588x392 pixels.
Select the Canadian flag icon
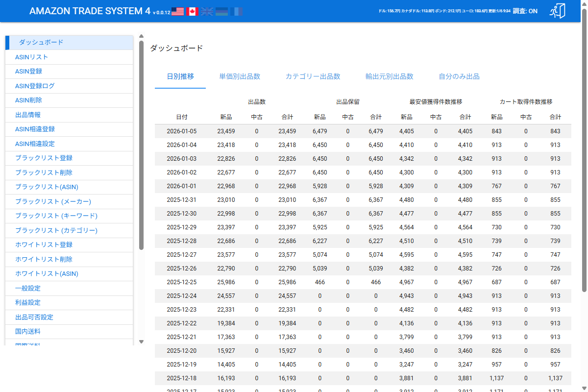click(x=192, y=11)
